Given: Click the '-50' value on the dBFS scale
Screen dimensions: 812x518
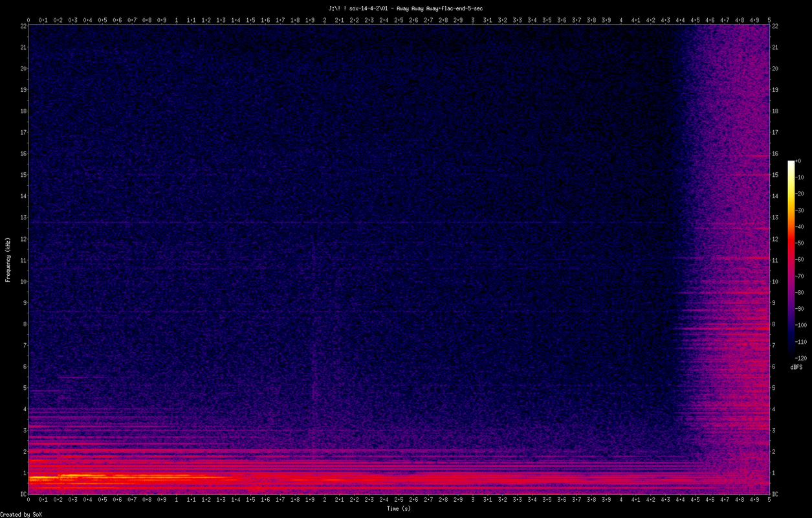Looking at the screenshot, I should click(x=799, y=243).
